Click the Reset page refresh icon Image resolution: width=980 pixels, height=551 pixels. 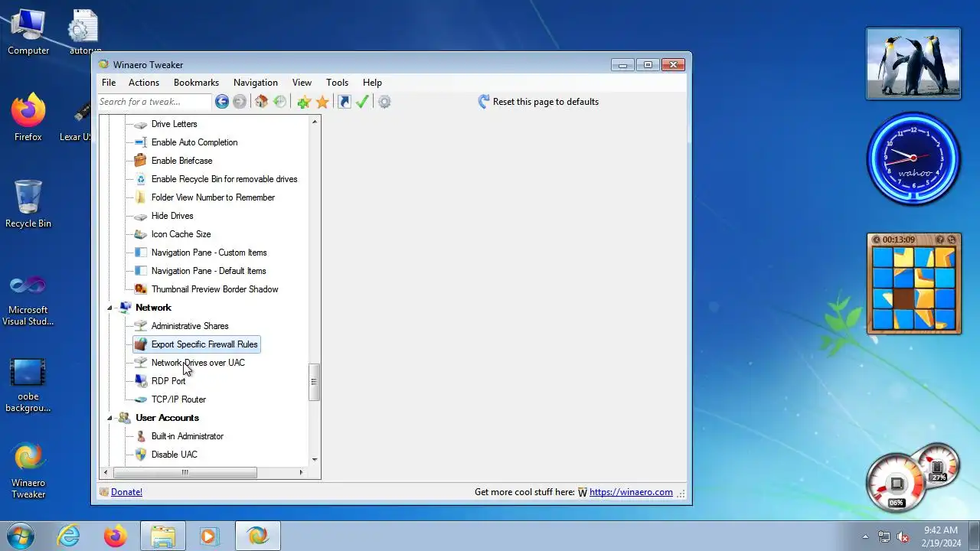click(484, 102)
